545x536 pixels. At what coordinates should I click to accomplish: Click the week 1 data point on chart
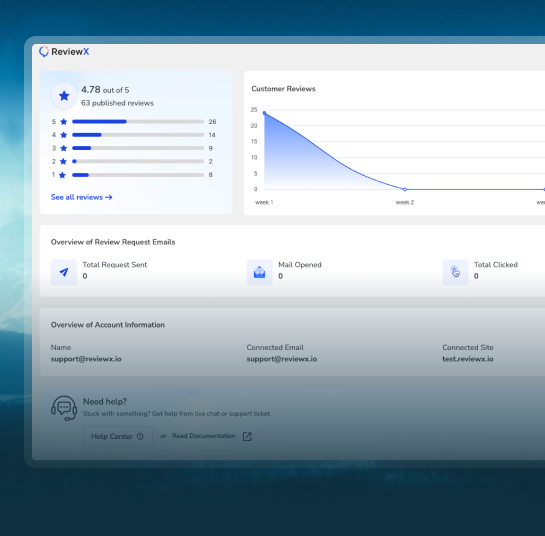(265, 113)
